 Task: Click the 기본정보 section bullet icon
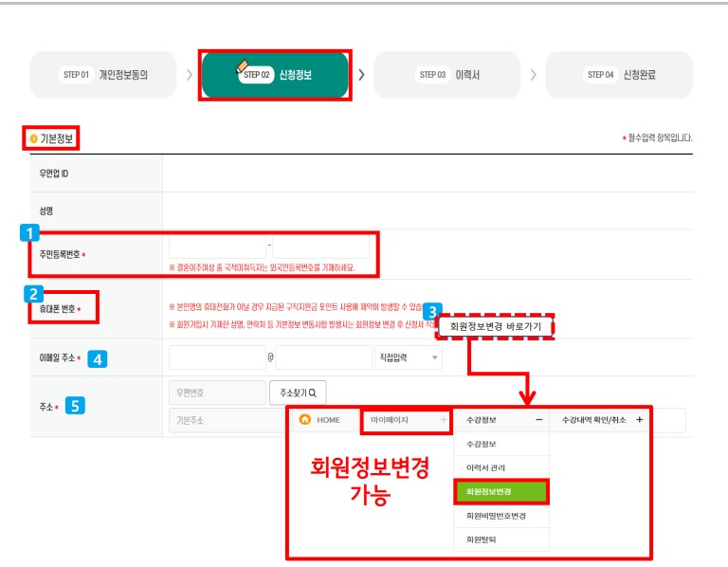33,138
